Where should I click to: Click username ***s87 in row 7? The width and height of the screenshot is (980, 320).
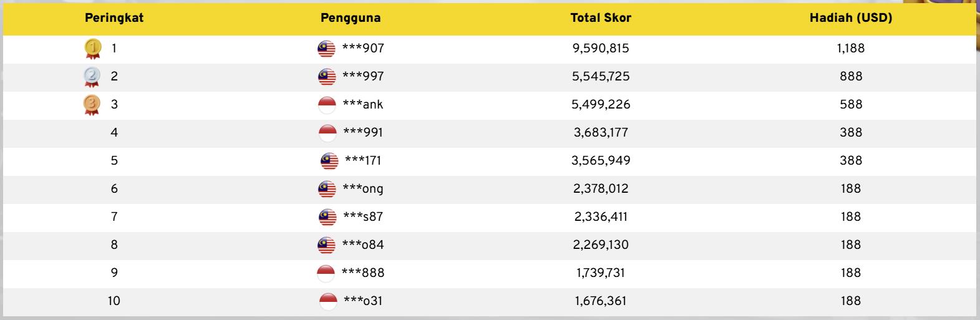pos(363,217)
